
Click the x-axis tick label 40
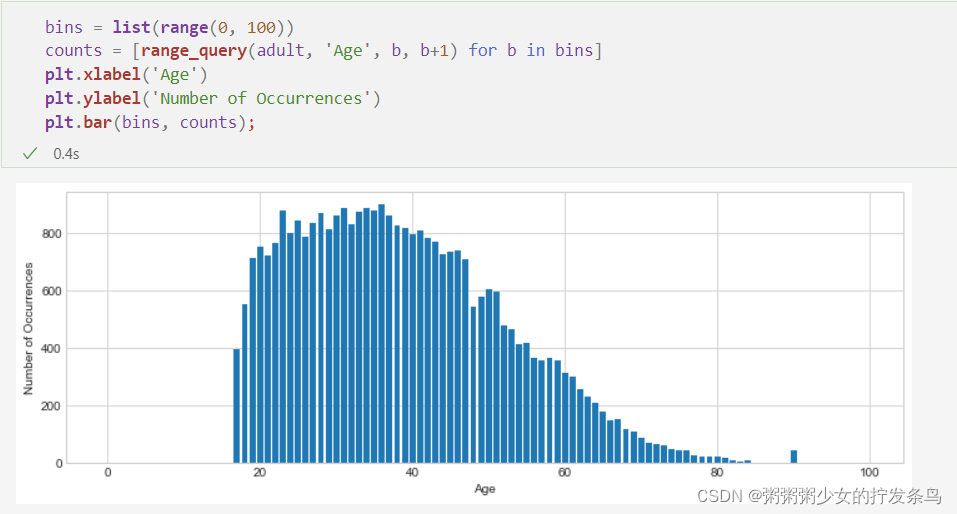pos(412,472)
